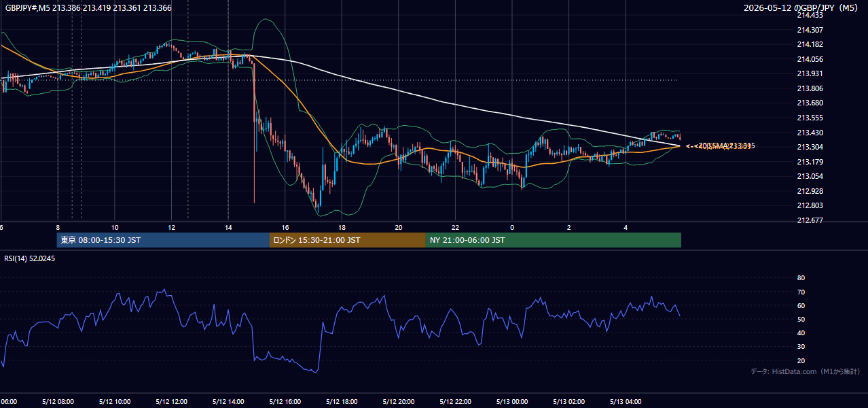Click hour tick 22 below price chart
This screenshot has width=868, height=408.
click(x=456, y=227)
